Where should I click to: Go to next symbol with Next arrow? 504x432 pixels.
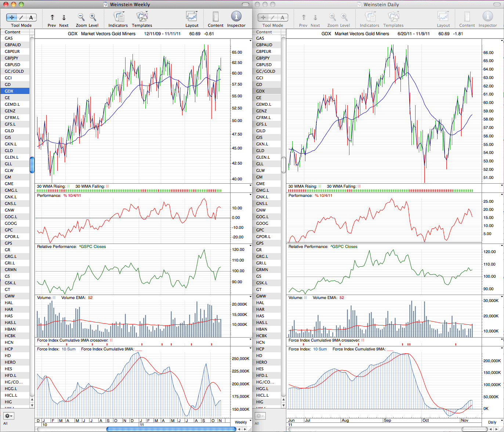64,17
